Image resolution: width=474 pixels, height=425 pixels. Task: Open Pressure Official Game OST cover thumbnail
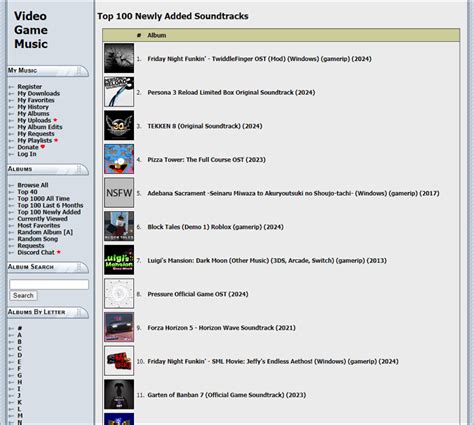click(119, 294)
